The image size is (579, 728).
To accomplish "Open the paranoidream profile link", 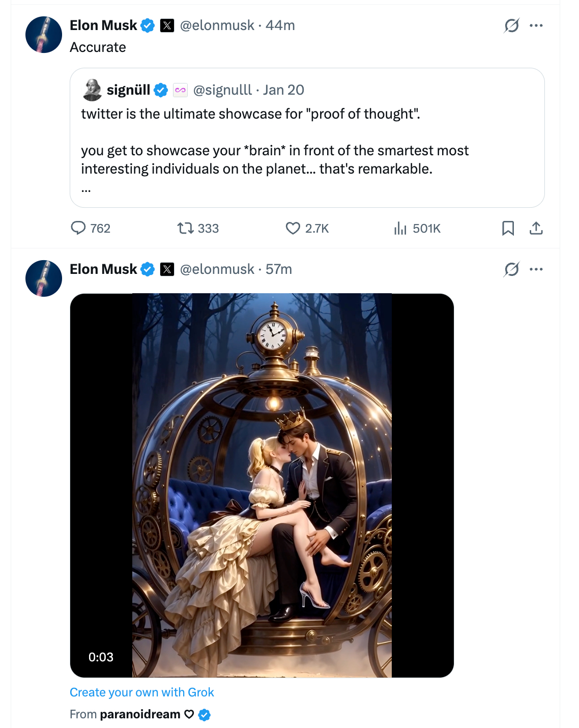I will pos(140,714).
